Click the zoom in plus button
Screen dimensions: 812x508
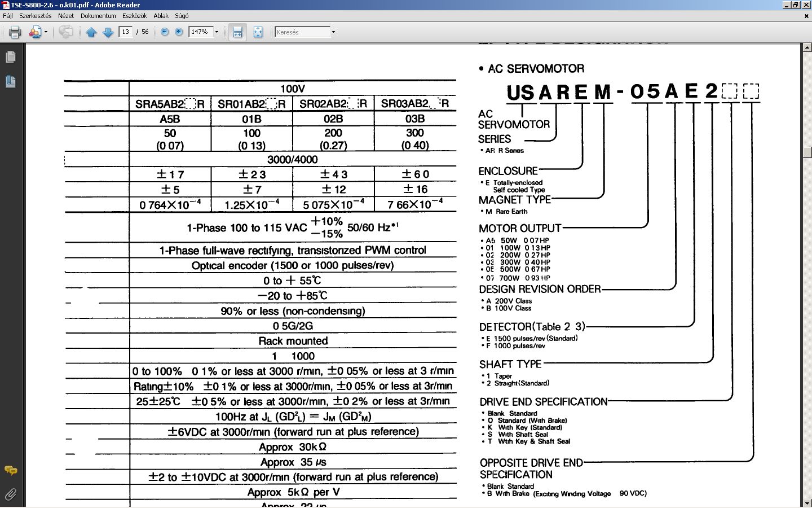(x=179, y=32)
